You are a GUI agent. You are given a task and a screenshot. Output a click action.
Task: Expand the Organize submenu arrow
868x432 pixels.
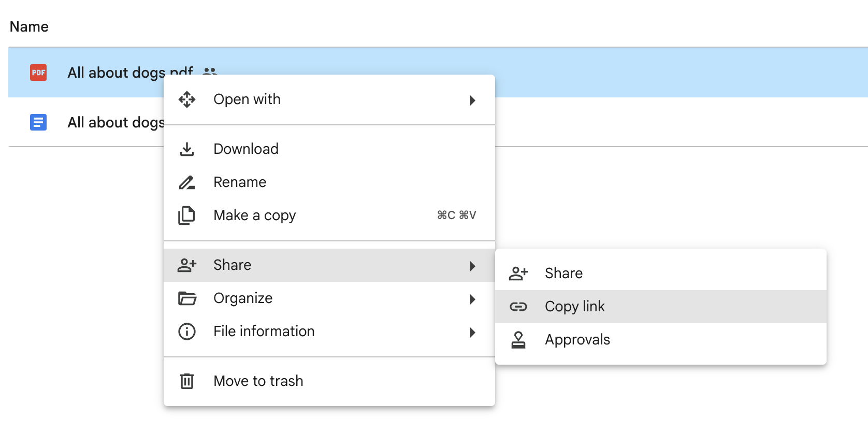coord(472,299)
